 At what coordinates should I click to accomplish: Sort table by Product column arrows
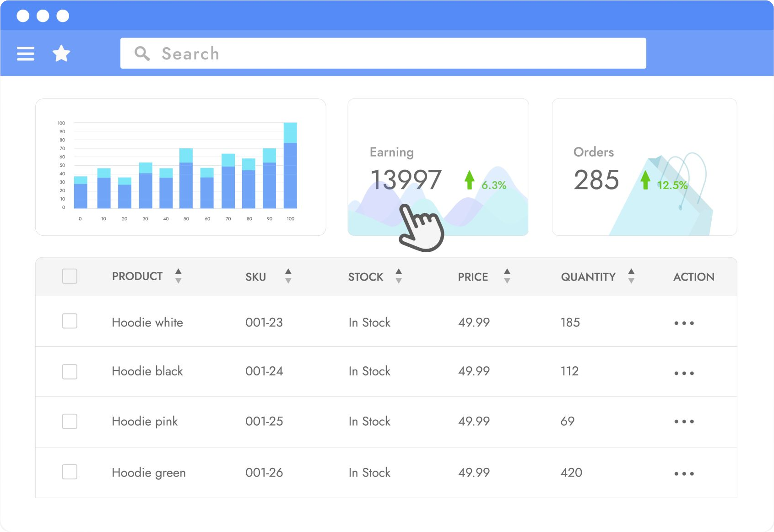pos(179,276)
